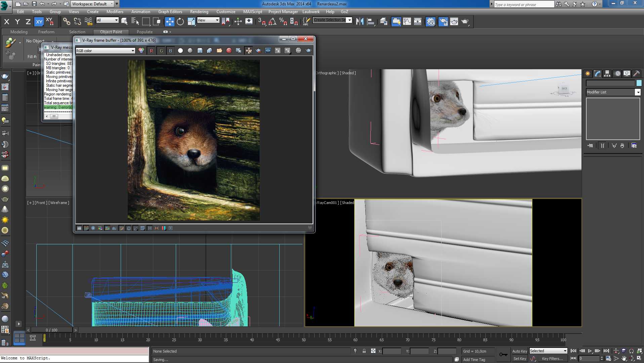Open the Workspace Default dropdown
The image size is (644, 363).
(92, 4)
